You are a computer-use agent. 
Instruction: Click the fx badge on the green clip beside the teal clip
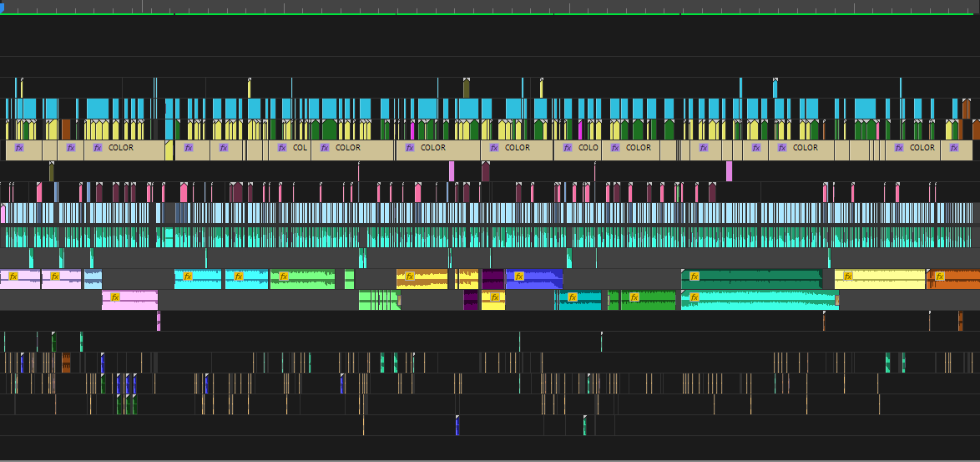coord(634,297)
